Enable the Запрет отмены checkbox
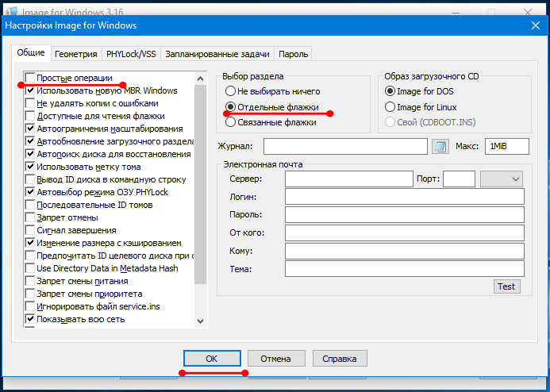Image resolution: width=550 pixels, height=392 pixels. click(x=30, y=217)
